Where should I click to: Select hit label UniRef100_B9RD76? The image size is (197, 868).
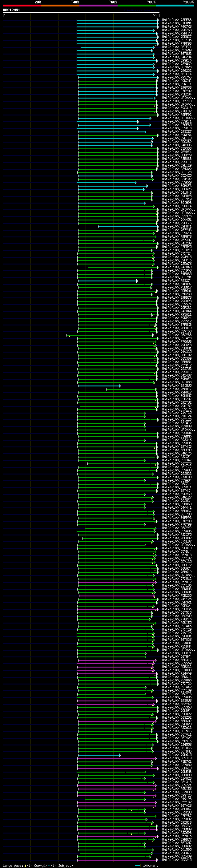tap(177, 297)
